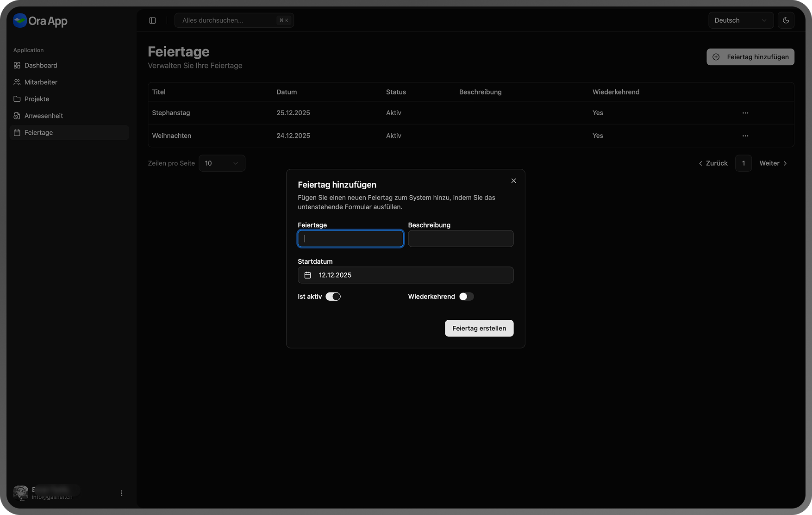Viewport: 812px width, 515px height.
Task: Expand the Zeilen pro Seite dropdown
Action: 222,163
